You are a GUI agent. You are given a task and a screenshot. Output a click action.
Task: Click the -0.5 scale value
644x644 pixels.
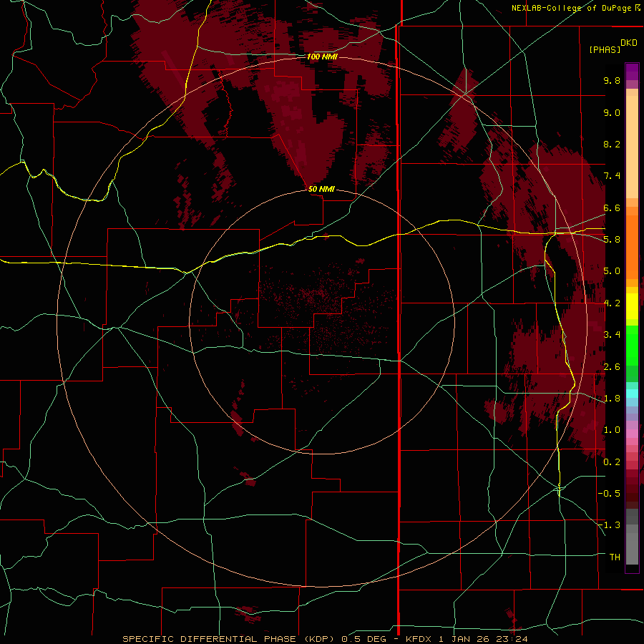[609, 494]
